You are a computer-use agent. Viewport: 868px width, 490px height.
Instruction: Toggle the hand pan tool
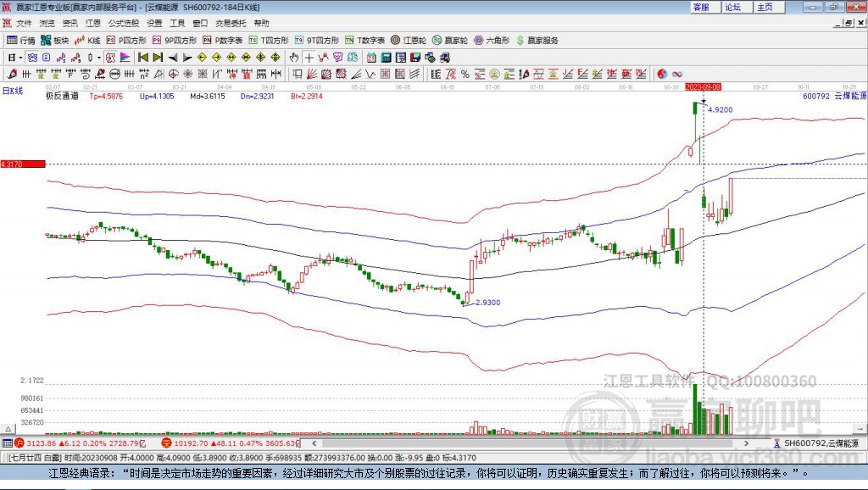(294, 58)
